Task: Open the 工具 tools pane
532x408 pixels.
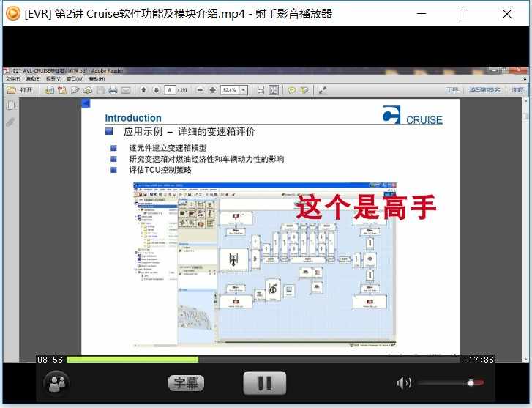Action: coord(452,90)
